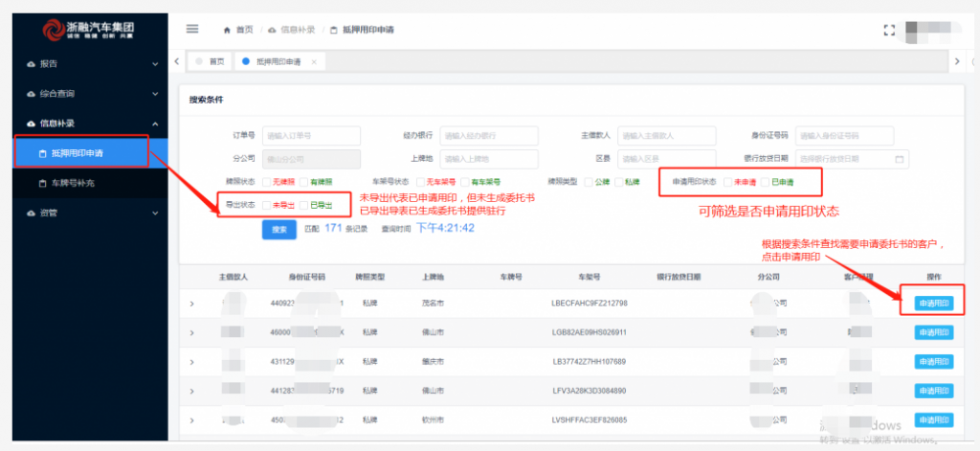Check the 已申请 checkbox
The image size is (980, 451).
click(x=765, y=182)
